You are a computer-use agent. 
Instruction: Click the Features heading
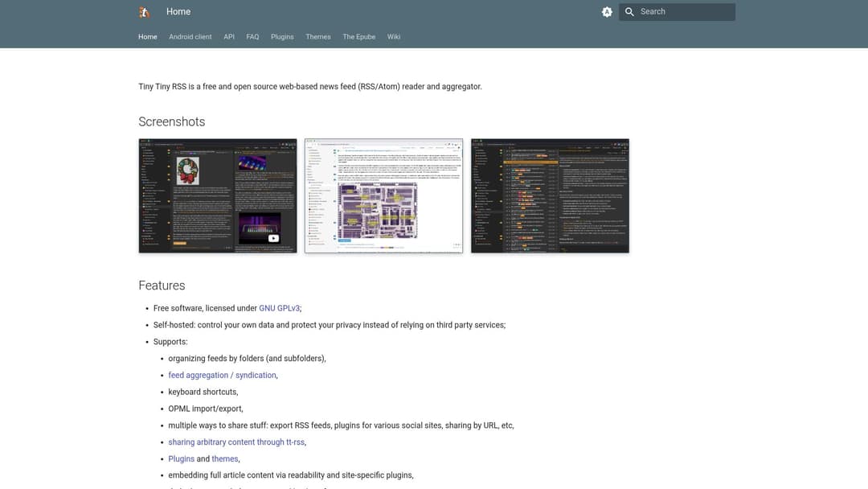(x=162, y=286)
